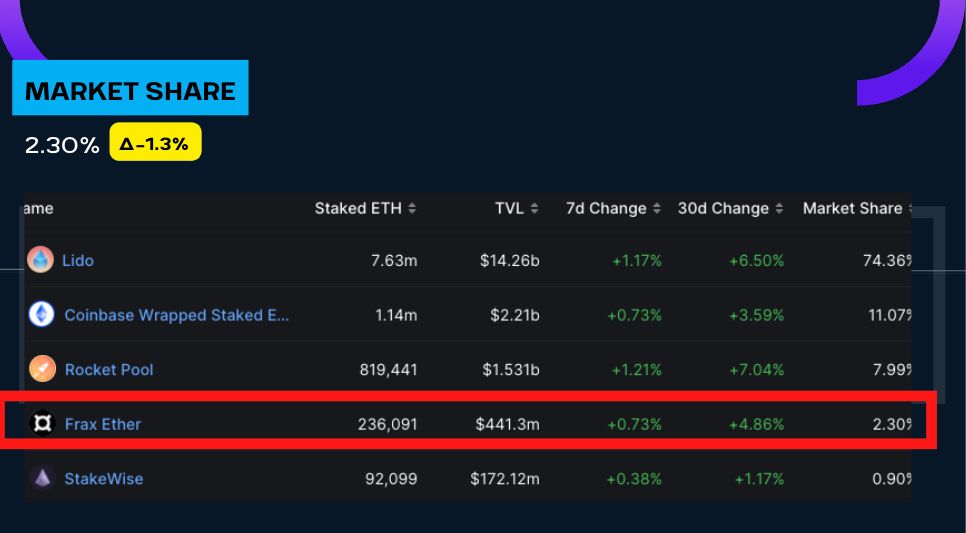Click the 2.30% market share value
The width and height of the screenshot is (966, 533).
coord(62,145)
